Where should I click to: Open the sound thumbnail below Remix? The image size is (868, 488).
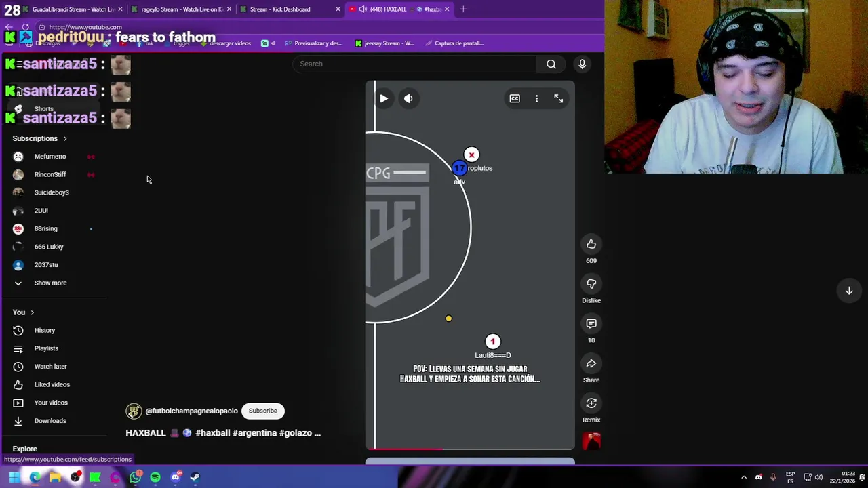pos(591,441)
